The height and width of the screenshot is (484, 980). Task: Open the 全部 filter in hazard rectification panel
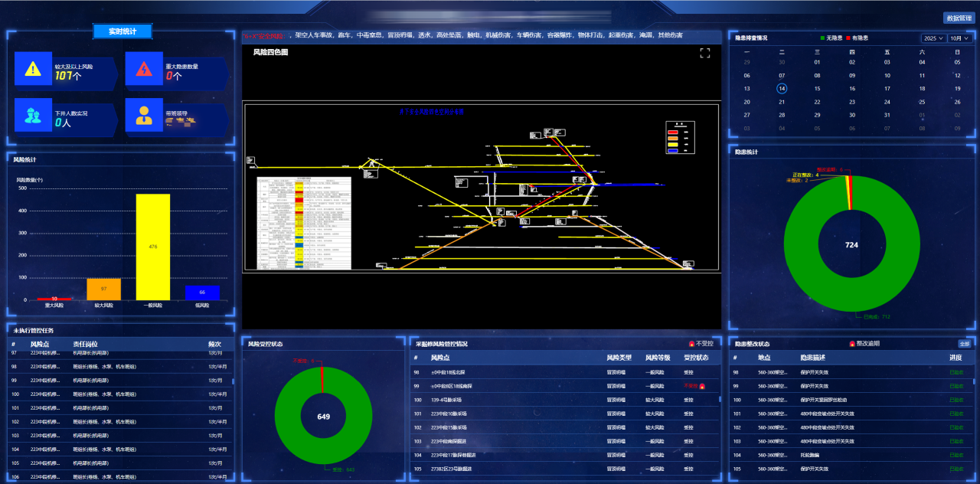click(964, 344)
